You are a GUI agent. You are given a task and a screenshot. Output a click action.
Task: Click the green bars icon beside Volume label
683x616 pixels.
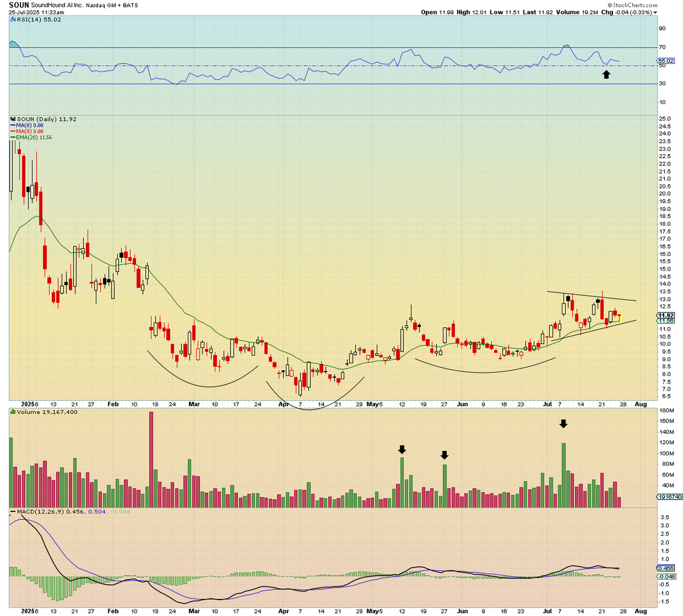point(13,412)
